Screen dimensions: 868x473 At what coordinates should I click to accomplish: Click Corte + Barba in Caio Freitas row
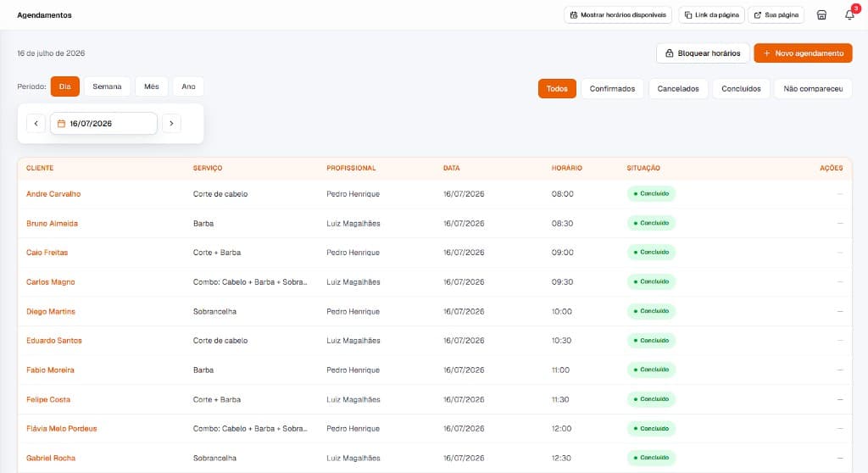217,253
